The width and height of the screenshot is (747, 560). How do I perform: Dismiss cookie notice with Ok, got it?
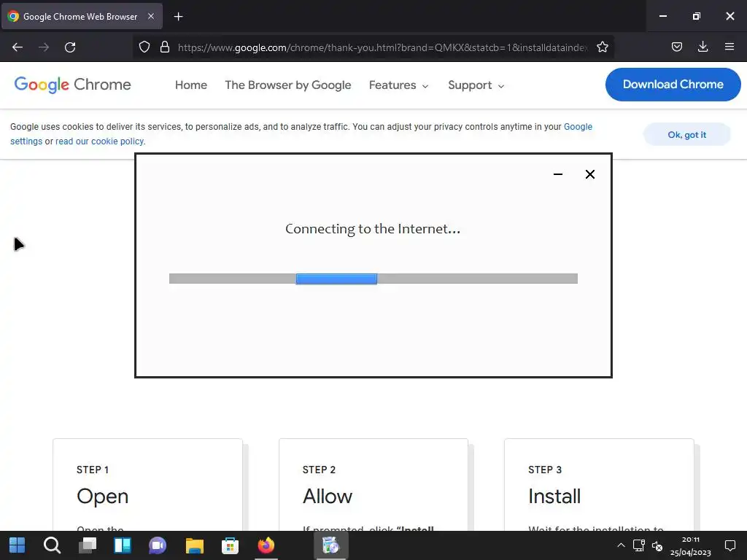[x=686, y=135]
